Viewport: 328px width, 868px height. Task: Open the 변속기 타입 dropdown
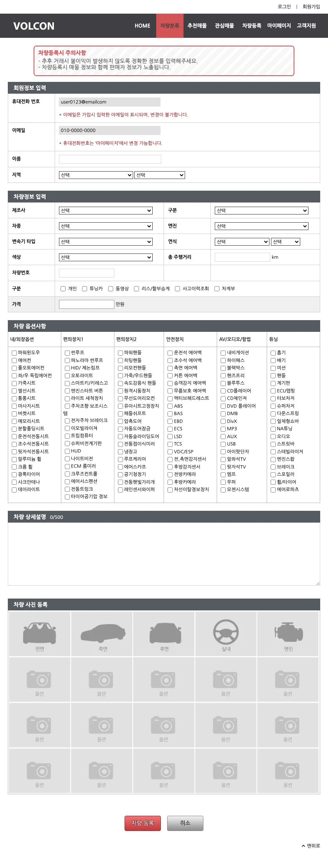(x=106, y=242)
